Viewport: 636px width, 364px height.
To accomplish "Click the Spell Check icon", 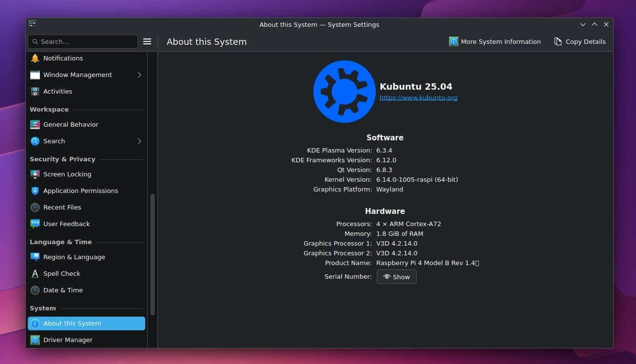I will (x=35, y=273).
